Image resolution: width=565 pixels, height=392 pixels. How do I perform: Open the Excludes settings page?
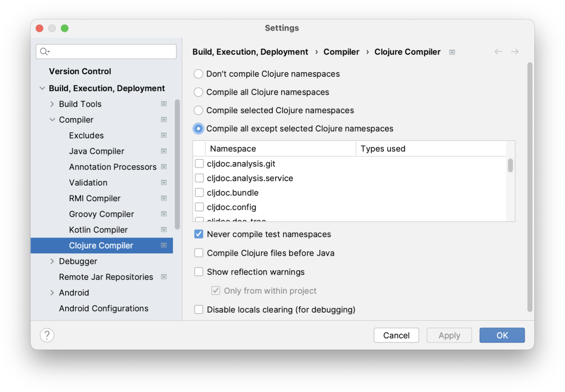coord(86,135)
